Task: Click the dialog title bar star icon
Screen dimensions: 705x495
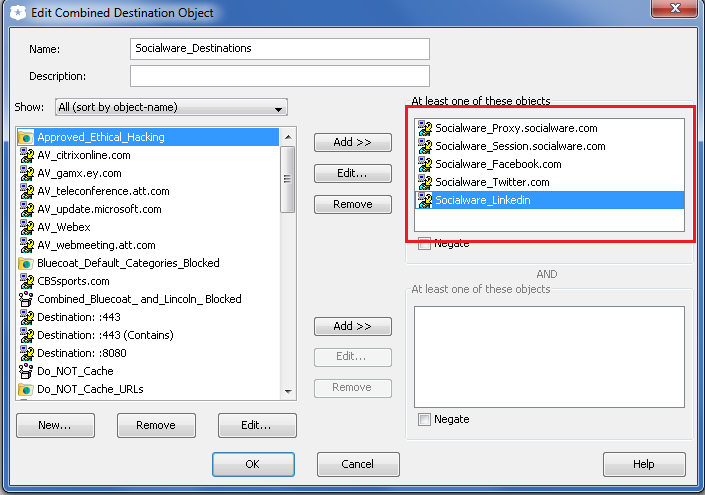Action: click(18, 13)
